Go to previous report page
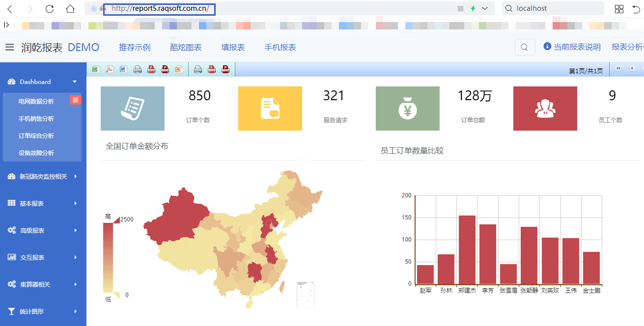The image size is (644, 326). click(632, 69)
